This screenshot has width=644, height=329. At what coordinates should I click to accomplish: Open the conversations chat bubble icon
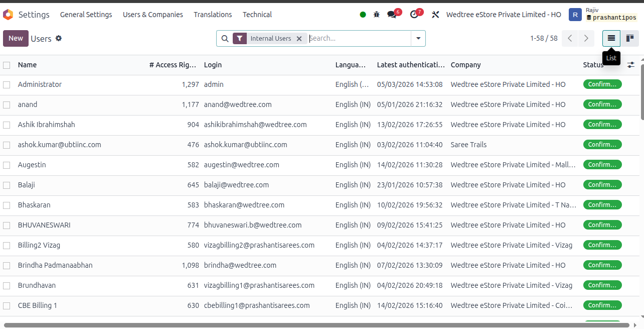392,15
